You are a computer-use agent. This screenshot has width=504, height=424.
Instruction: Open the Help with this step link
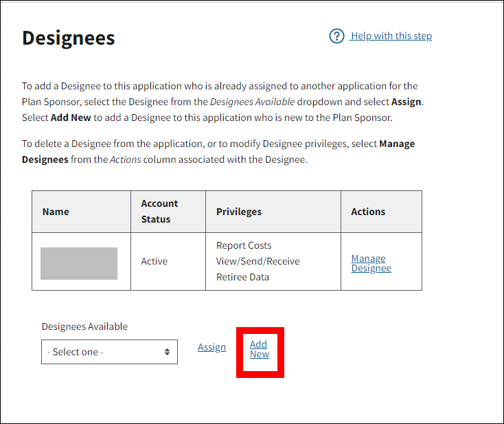(x=391, y=36)
